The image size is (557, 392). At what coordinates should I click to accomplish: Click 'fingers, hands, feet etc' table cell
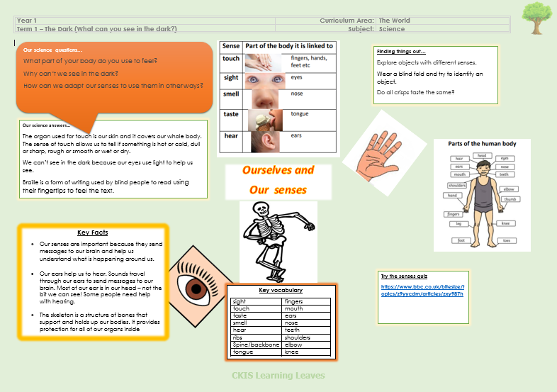click(x=309, y=62)
